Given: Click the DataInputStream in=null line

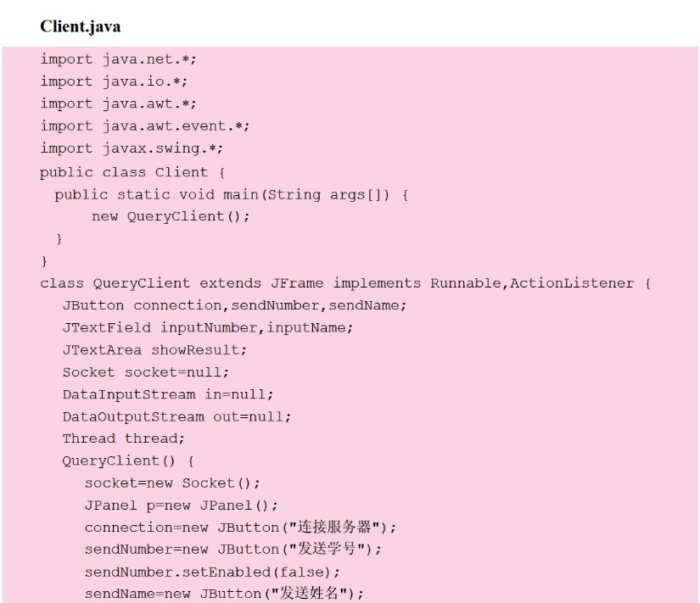Looking at the screenshot, I should click(168, 394).
